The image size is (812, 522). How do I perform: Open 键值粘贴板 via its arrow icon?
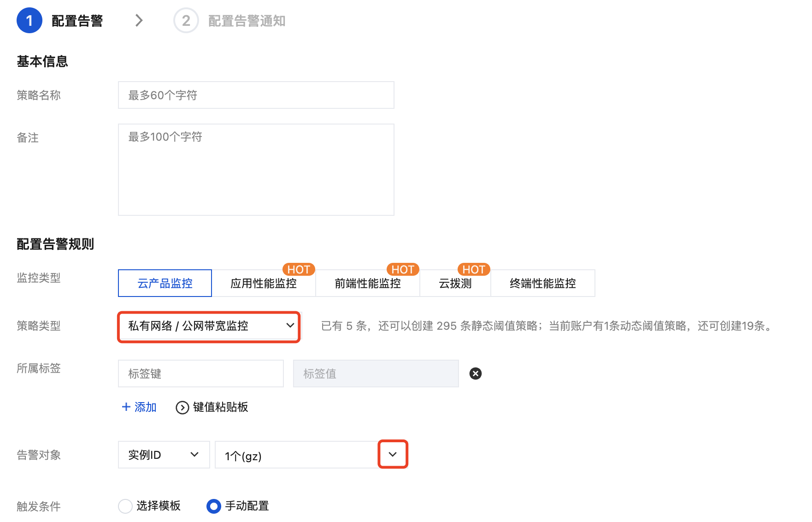coord(182,408)
